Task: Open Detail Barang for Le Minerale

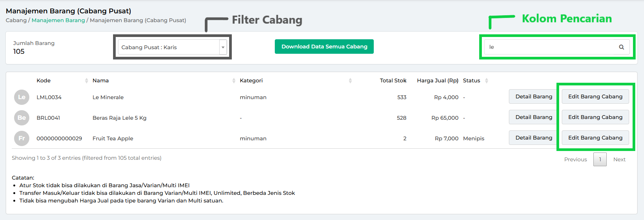Action: pyautogui.click(x=534, y=97)
